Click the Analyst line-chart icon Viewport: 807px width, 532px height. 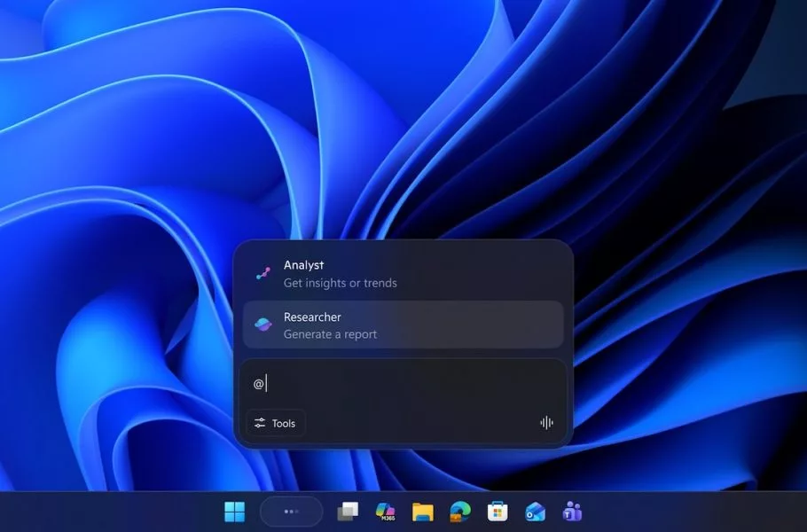[x=262, y=273]
